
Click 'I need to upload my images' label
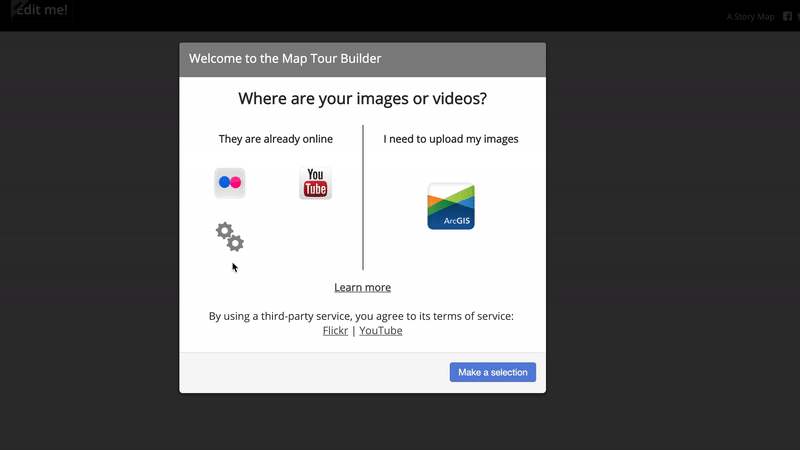click(x=451, y=139)
